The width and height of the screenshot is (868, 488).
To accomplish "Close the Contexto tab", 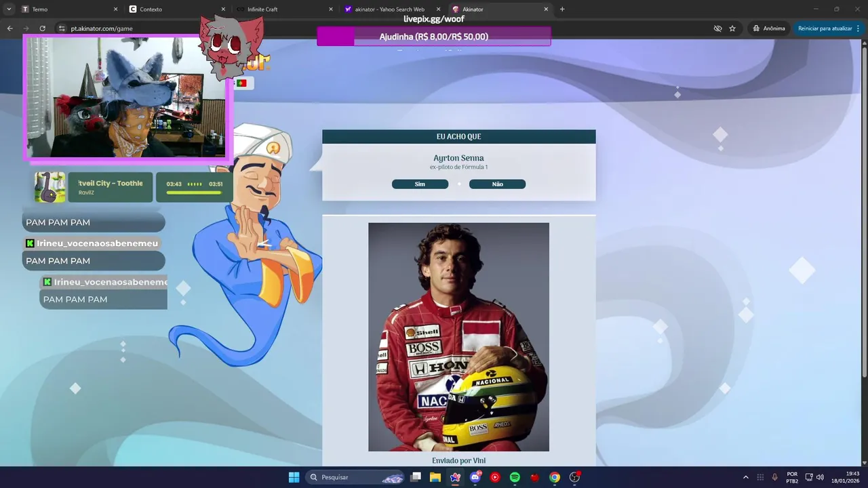I will click(223, 9).
